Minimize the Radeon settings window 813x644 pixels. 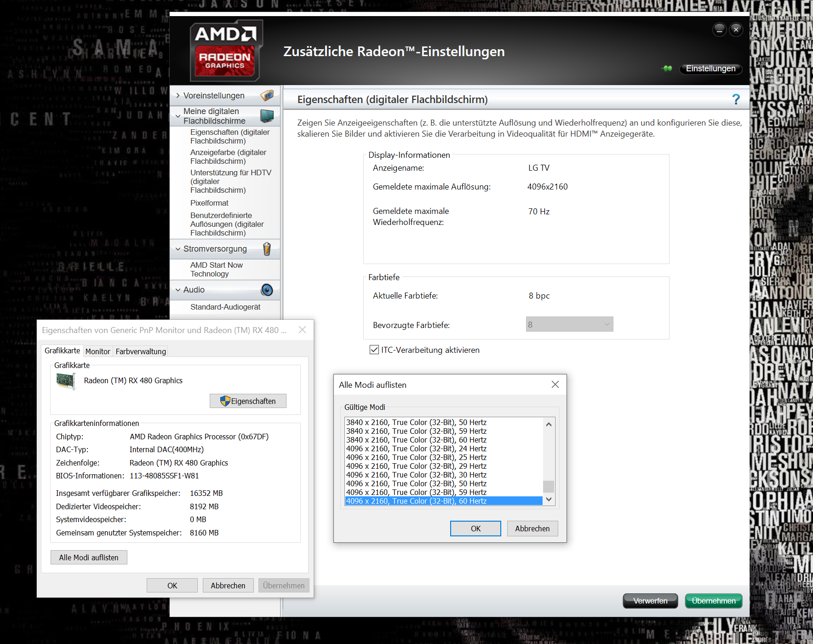pyautogui.click(x=719, y=29)
